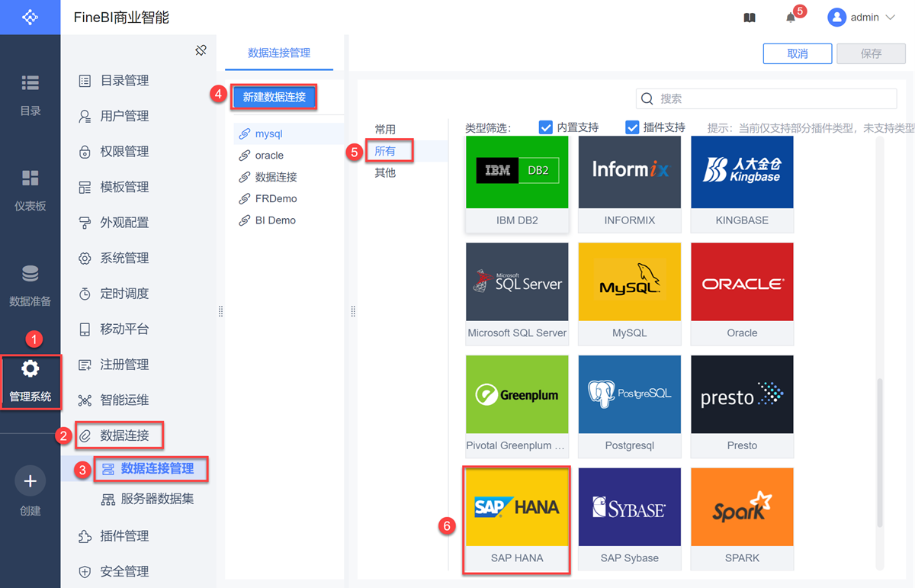Choose the KINGBASE database tile
The height and width of the screenshot is (588, 915).
[742, 184]
